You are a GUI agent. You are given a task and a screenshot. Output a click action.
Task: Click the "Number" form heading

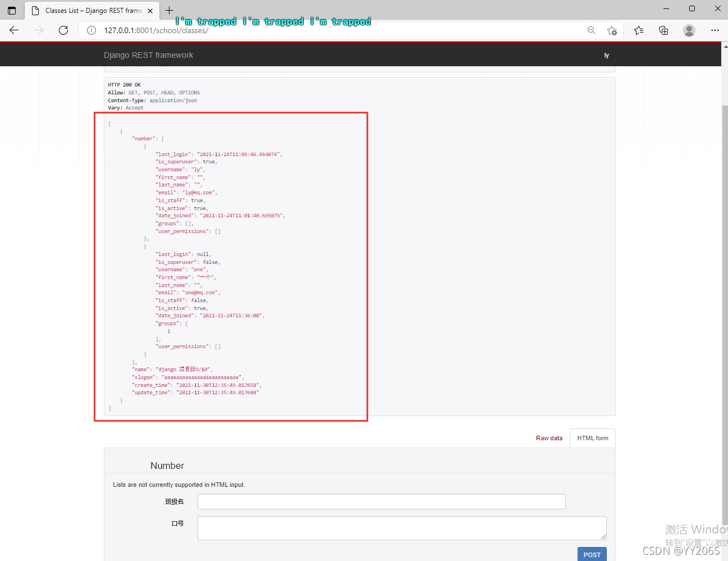click(x=167, y=466)
